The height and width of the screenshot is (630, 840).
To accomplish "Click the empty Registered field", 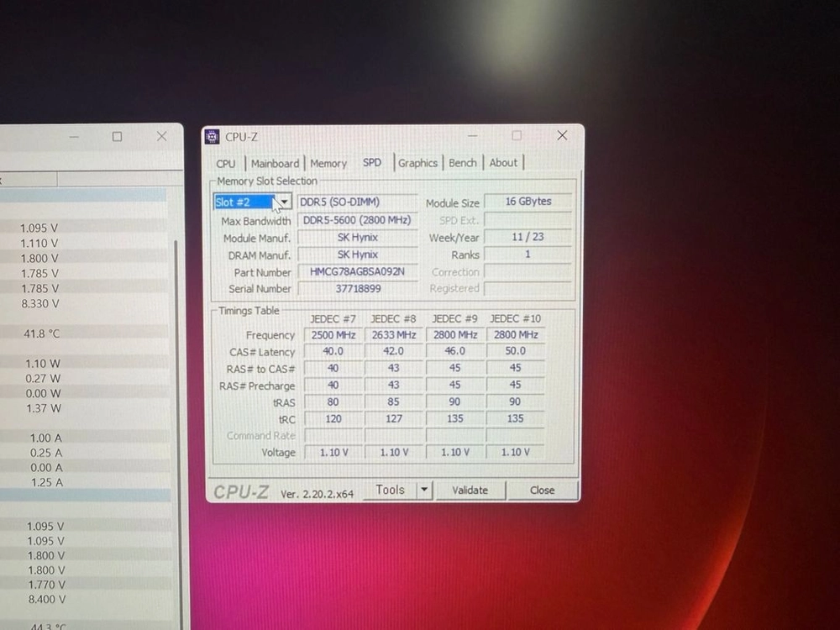I will point(528,289).
